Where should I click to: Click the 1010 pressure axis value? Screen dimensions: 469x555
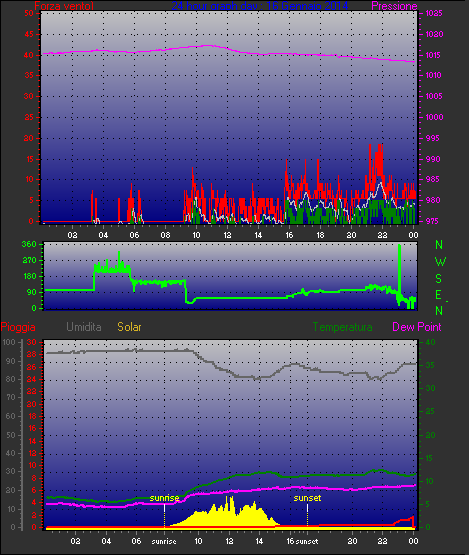(434, 75)
